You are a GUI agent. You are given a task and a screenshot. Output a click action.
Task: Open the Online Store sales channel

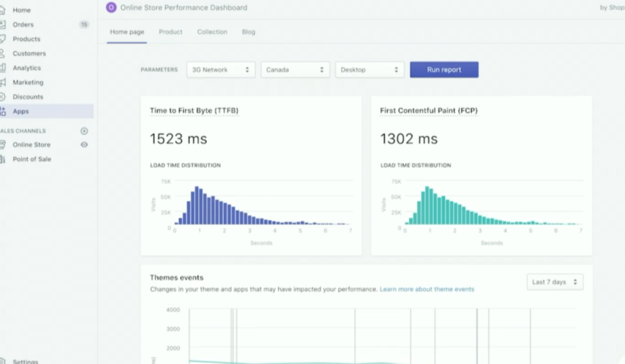[x=32, y=145]
